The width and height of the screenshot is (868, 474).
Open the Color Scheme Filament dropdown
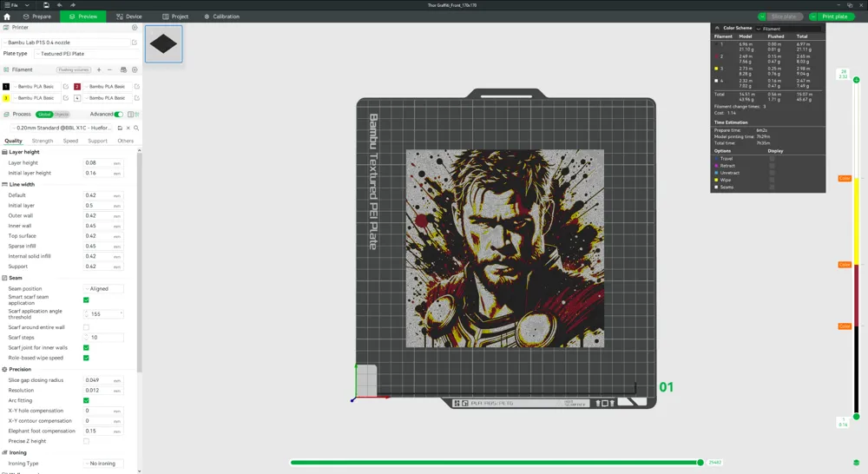pos(788,29)
